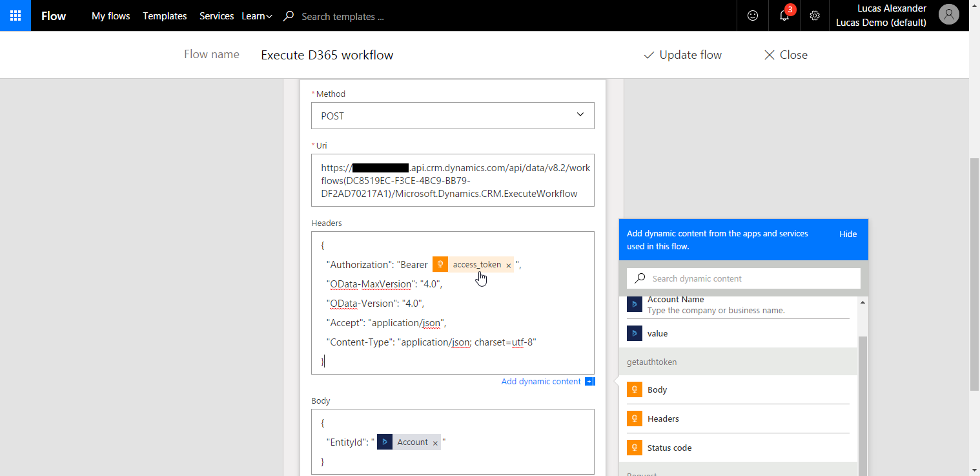The height and width of the screenshot is (476, 980).
Task: Click the dynamic content list scroll up arrow
Action: 863,302
